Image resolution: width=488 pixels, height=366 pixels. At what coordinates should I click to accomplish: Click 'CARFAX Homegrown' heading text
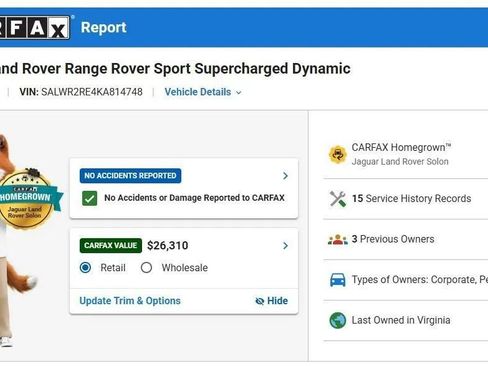tap(401, 147)
